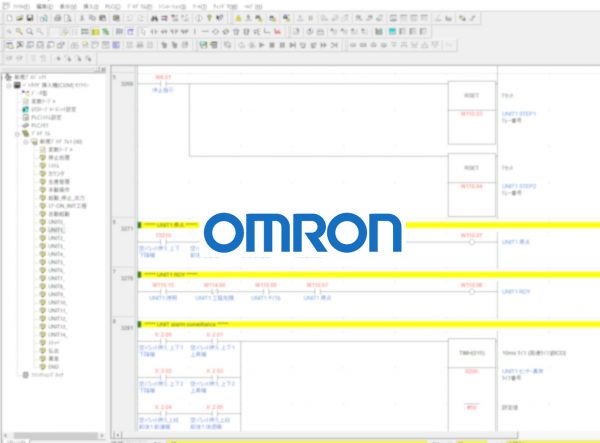Click the Help lightbulb toolbar icon
The width and height of the screenshot is (600, 443).
(x=209, y=18)
